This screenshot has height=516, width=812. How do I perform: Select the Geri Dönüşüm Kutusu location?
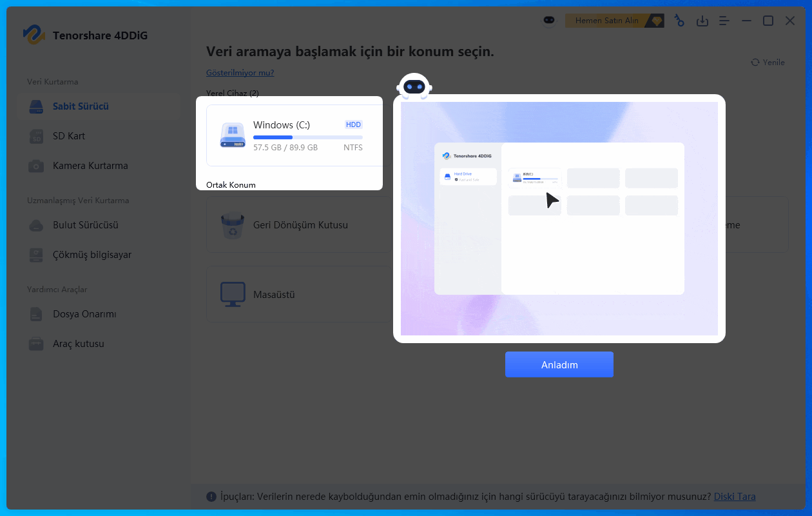(300, 225)
